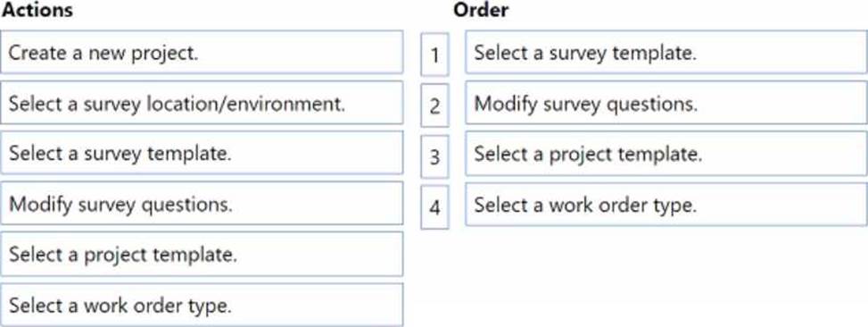Click the Actions column heading

(37, 10)
